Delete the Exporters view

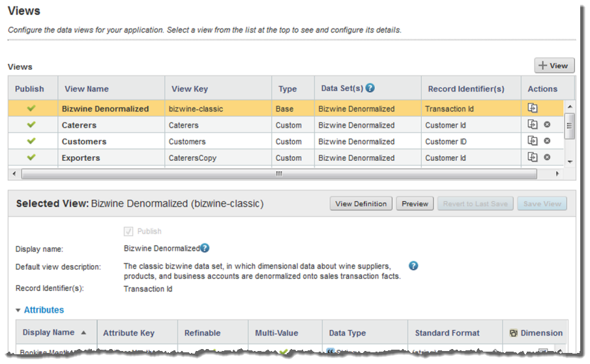click(547, 158)
